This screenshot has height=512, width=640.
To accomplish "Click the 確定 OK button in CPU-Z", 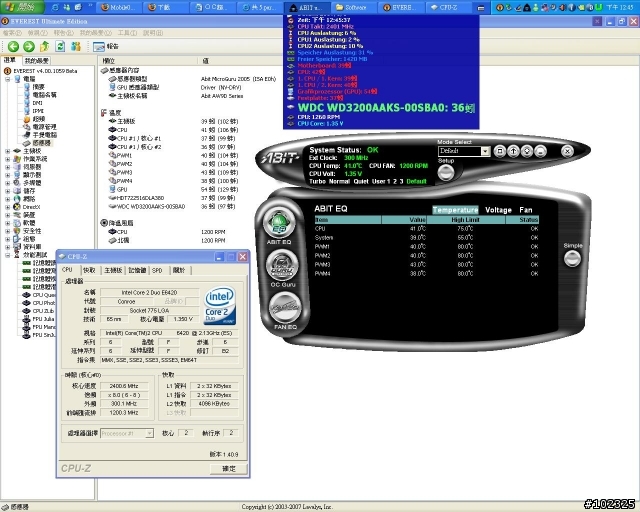I will point(229,469).
